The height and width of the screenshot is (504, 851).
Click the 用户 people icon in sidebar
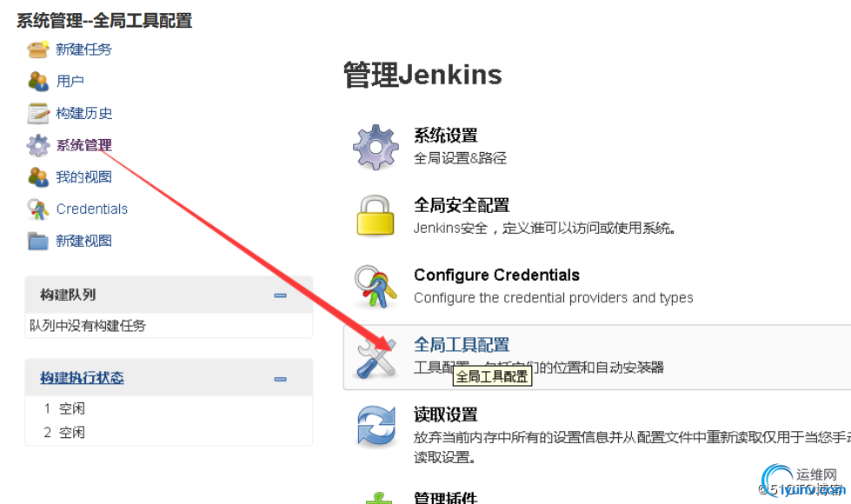(38, 82)
